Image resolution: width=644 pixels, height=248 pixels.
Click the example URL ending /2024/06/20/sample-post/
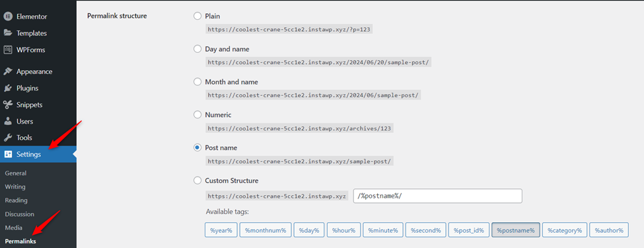pyautogui.click(x=319, y=63)
